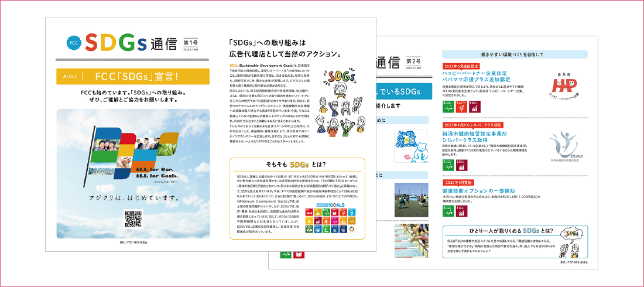Click the Niigata health management SILVER logo
This screenshot has height=287, width=644.
point(564,146)
